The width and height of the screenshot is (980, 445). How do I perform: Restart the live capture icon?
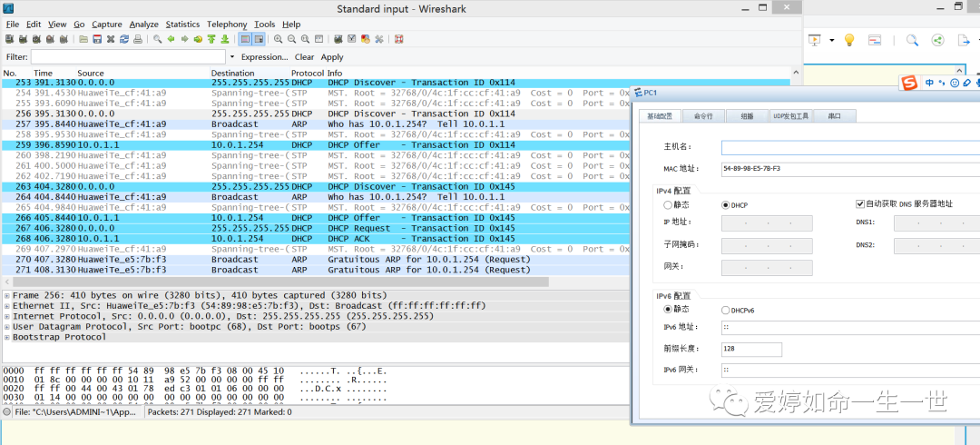click(x=64, y=39)
